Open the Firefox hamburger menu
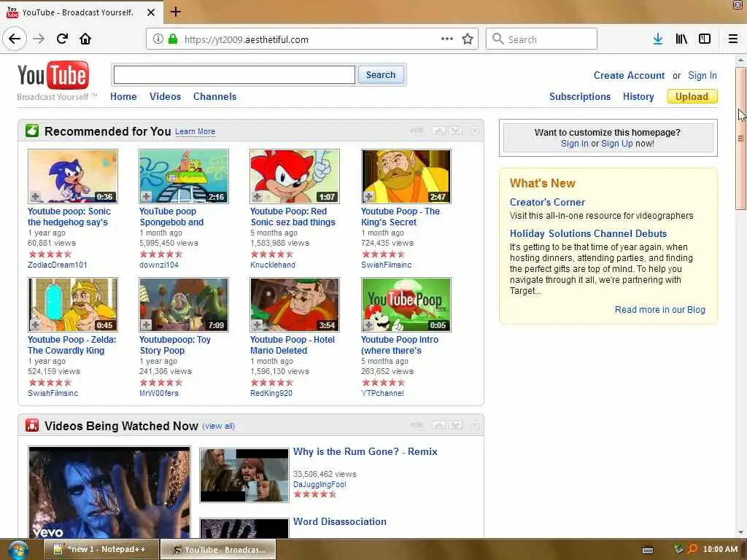 coord(733,39)
